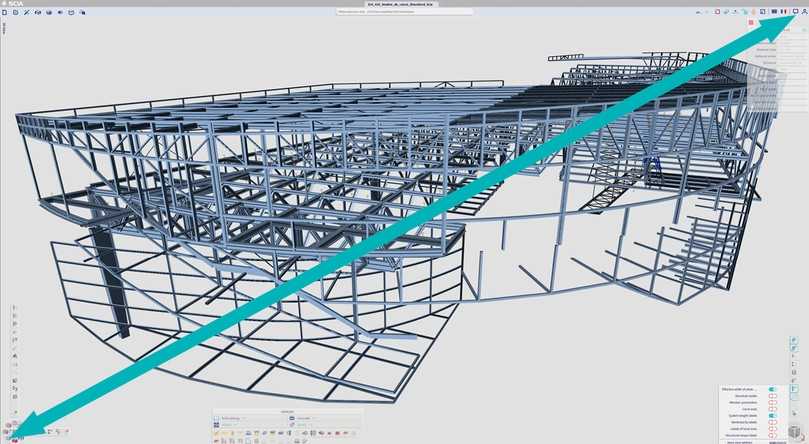
Task: Click the bottom panel header title
Action: [x=291, y=412]
